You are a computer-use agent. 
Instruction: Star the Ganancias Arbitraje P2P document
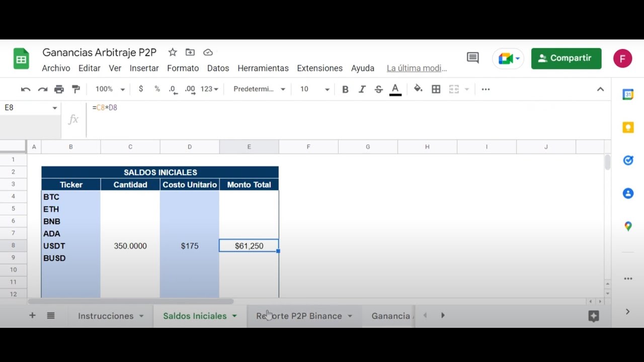pyautogui.click(x=173, y=52)
